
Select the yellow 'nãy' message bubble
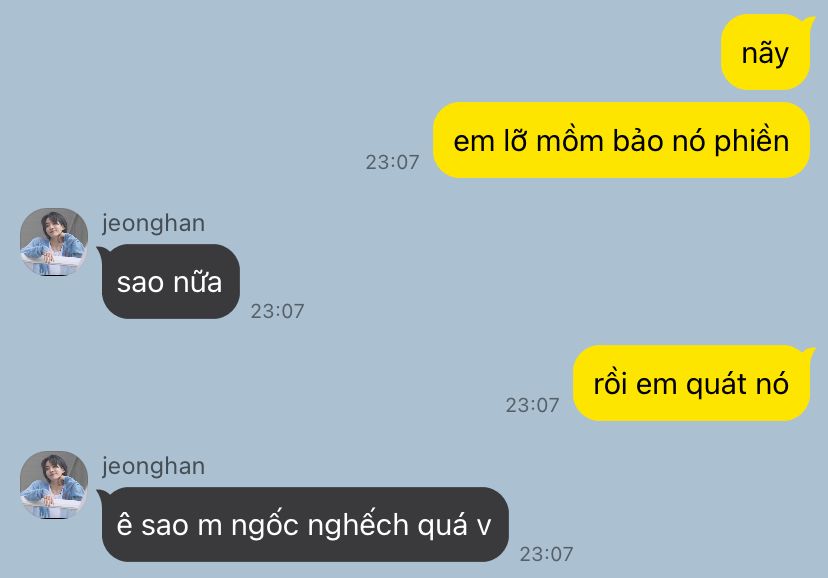pos(765,52)
